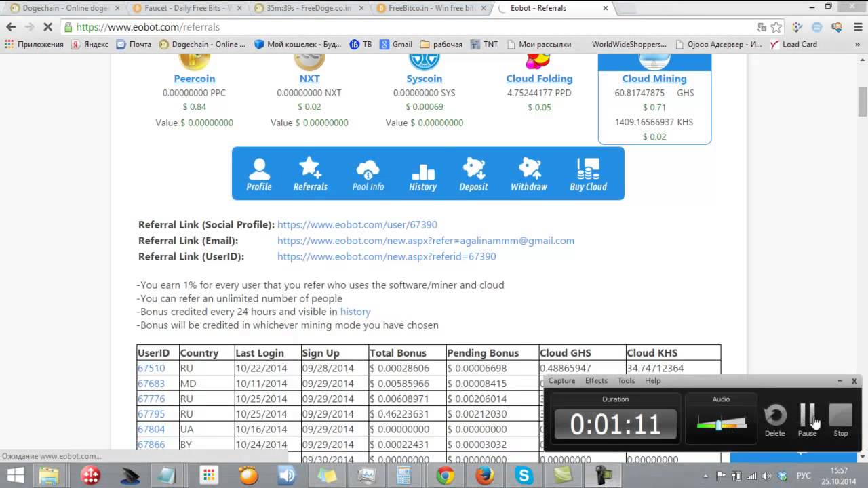Switch to the FreeDoge.co.in tab

pyautogui.click(x=309, y=8)
